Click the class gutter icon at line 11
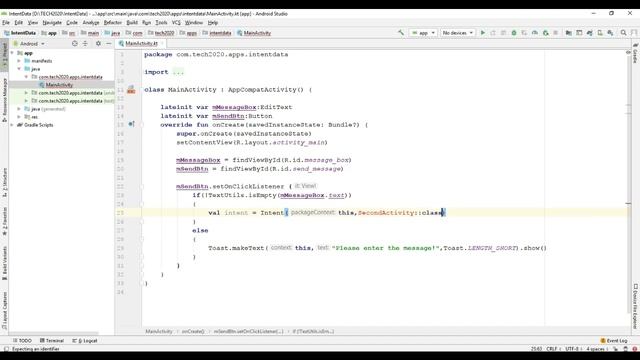Image resolution: width=640 pixels, height=360 pixels. coord(131,89)
